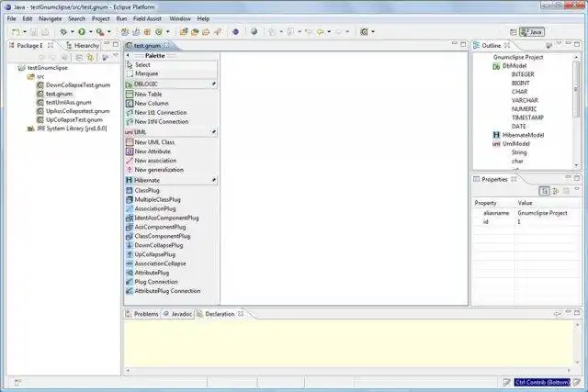Click the Gnumclipse Project property value

tap(542, 213)
